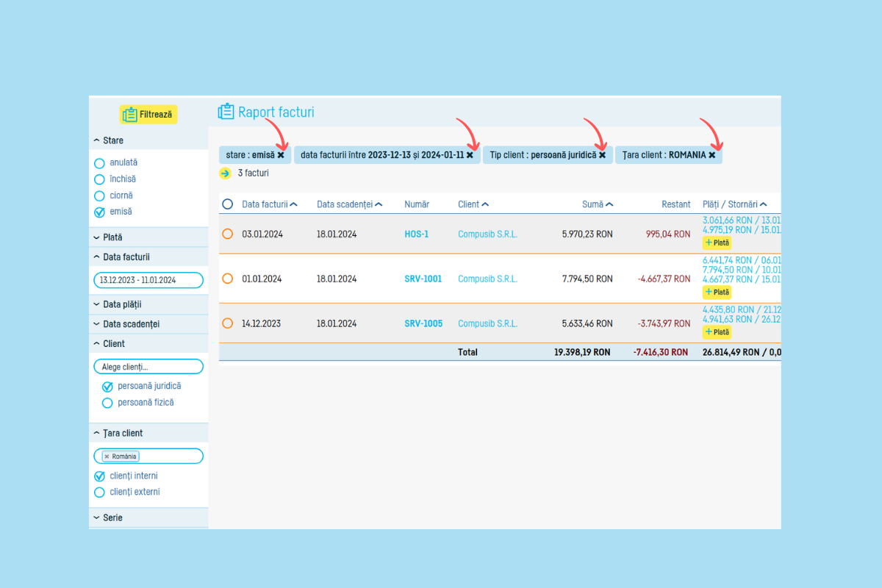The height and width of the screenshot is (588, 882).
Task: Open invoice SRV-1001 link
Action: click(423, 279)
